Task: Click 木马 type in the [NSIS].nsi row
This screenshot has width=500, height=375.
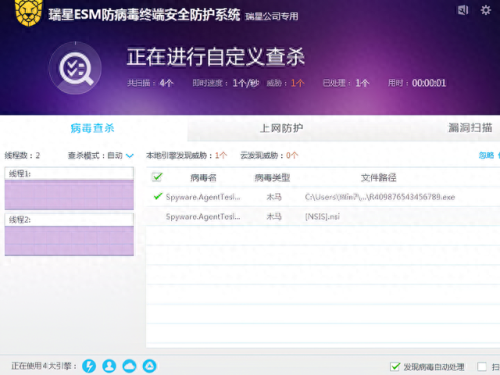Action: pyautogui.click(x=274, y=217)
